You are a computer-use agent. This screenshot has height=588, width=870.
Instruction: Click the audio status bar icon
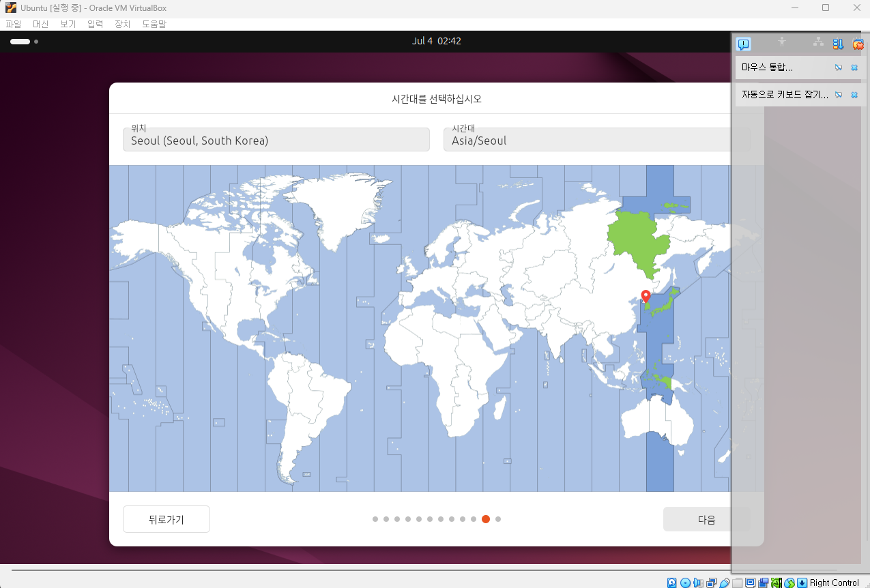(x=698, y=583)
